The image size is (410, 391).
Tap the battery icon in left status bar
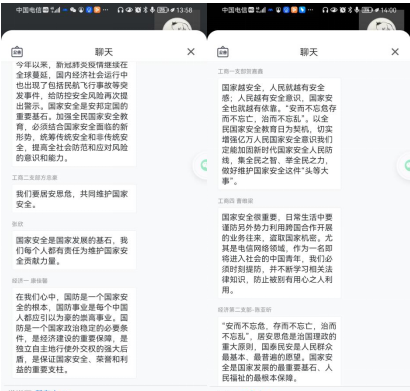[x=163, y=10]
